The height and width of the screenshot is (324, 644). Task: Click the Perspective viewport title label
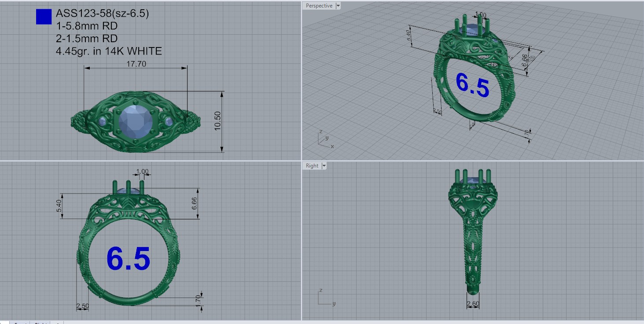click(319, 6)
